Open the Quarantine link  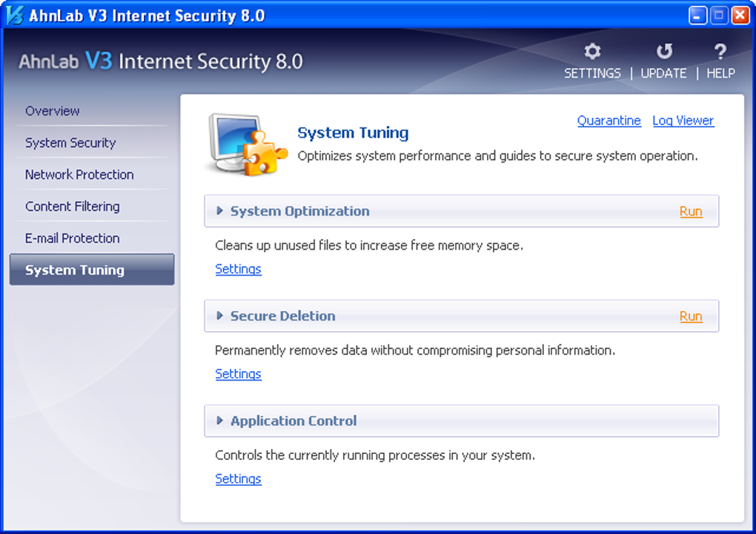[609, 121]
